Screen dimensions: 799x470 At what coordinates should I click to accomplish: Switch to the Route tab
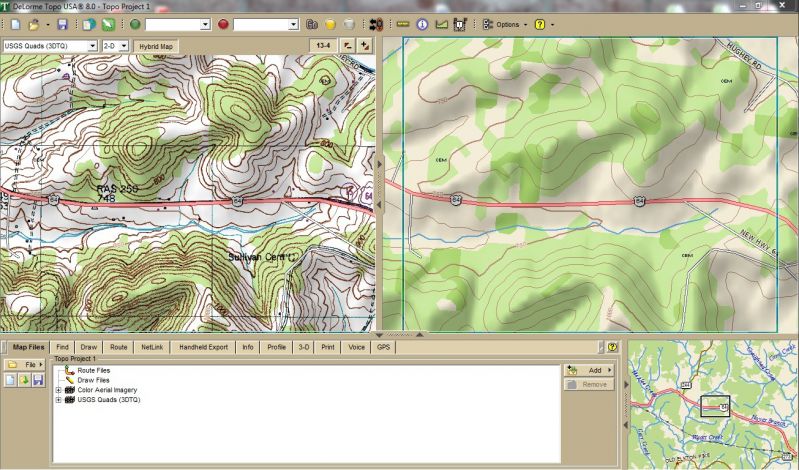pos(119,347)
